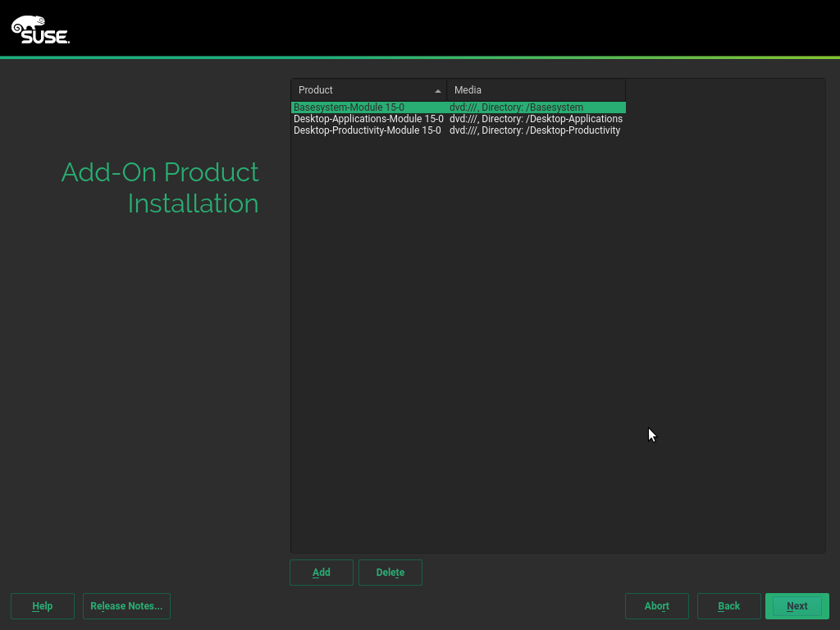The width and height of the screenshot is (840, 630).
Task: Proceed with the Next button
Action: pyautogui.click(x=797, y=606)
